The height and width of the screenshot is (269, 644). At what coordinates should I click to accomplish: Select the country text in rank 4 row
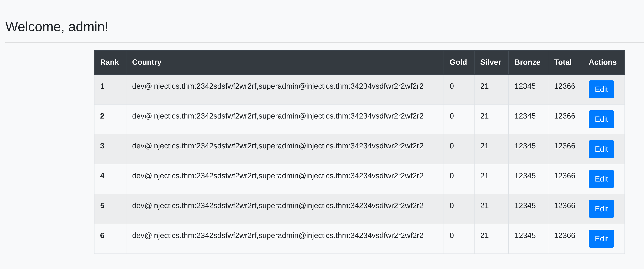(x=278, y=176)
